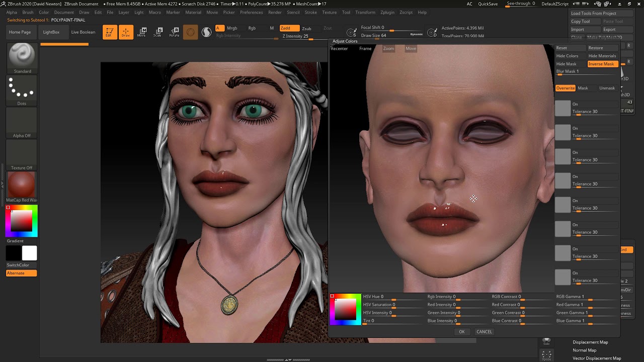Open the Tool menu
The image size is (644, 362).
click(x=346, y=12)
